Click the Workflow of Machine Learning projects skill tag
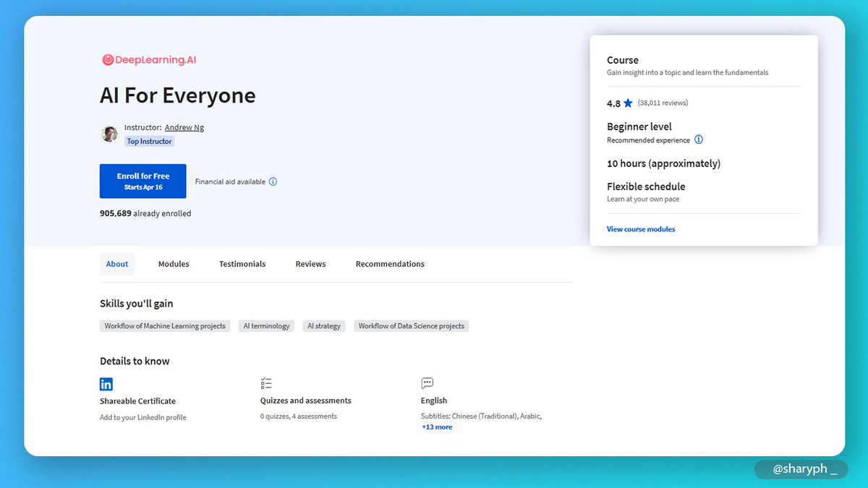Image resolution: width=868 pixels, height=488 pixels. click(165, 326)
